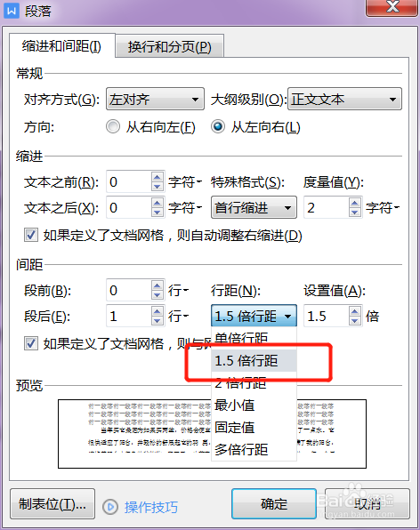This screenshot has width=420, height=530.
Task: Switch to 换行和分页 tab
Action: 169,46
